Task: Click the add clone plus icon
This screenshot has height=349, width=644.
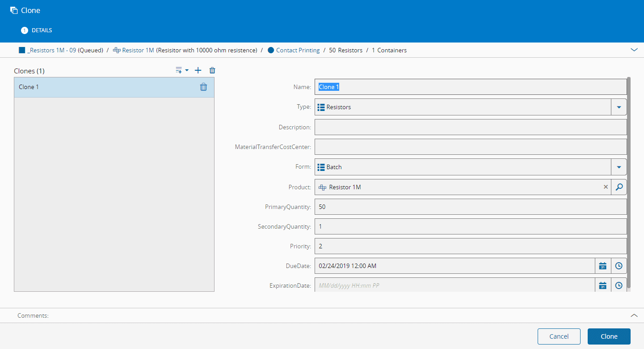Action: [x=198, y=70]
